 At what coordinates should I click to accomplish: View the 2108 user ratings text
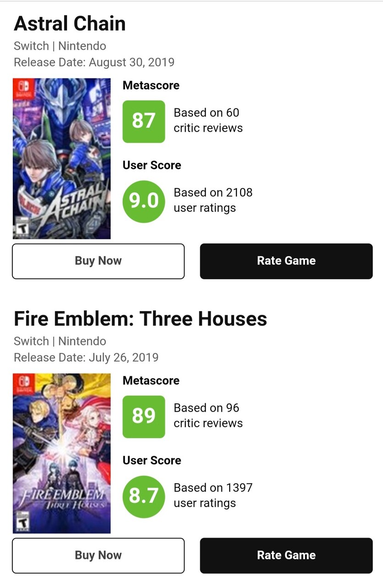pos(213,200)
